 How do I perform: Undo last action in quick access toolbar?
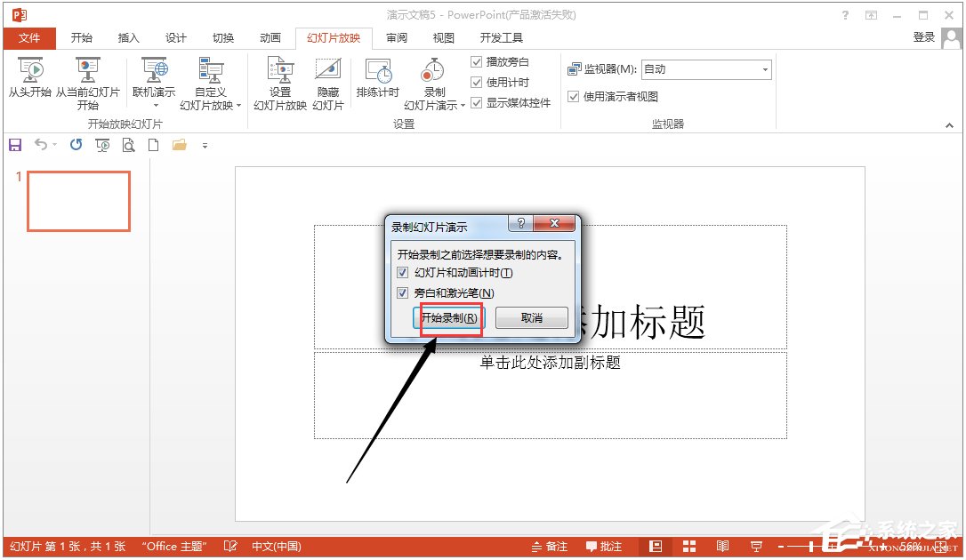[41, 145]
